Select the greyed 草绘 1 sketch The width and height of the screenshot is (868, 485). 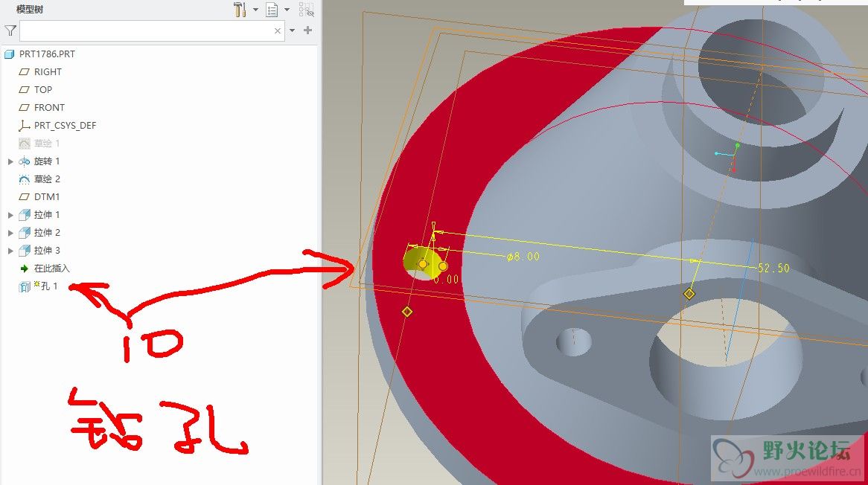pos(46,144)
